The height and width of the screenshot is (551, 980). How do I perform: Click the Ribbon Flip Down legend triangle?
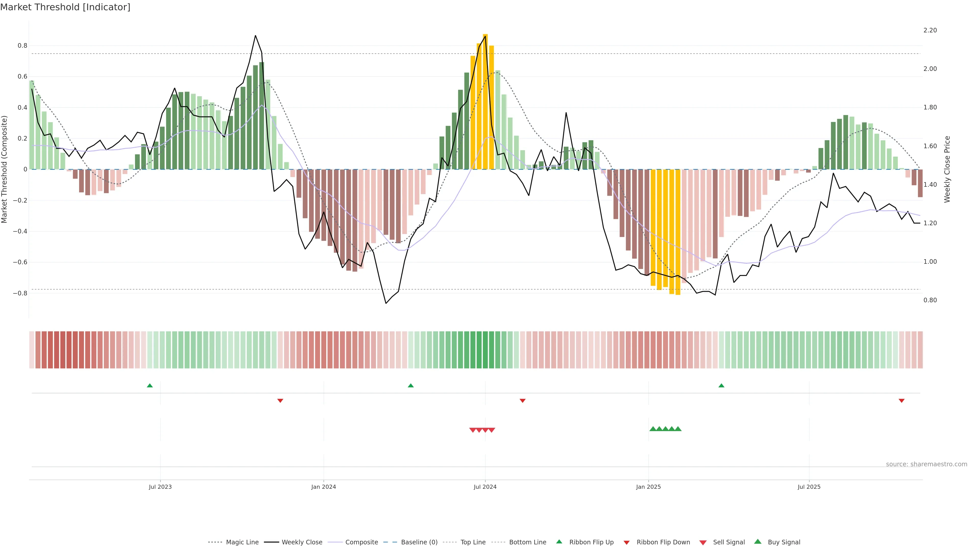coord(627,542)
